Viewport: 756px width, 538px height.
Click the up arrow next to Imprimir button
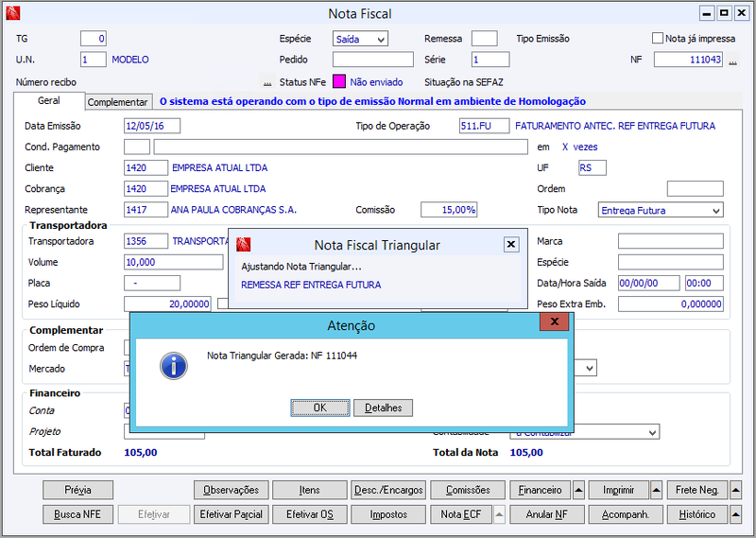(x=656, y=490)
